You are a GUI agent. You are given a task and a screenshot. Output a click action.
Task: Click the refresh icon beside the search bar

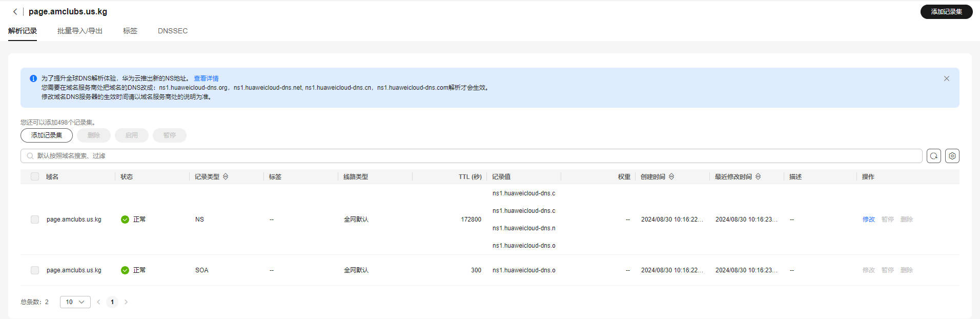tap(933, 156)
